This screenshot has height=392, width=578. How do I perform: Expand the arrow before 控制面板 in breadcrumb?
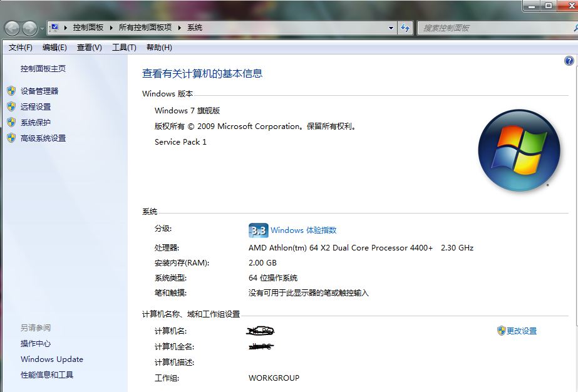coord(66,28)
